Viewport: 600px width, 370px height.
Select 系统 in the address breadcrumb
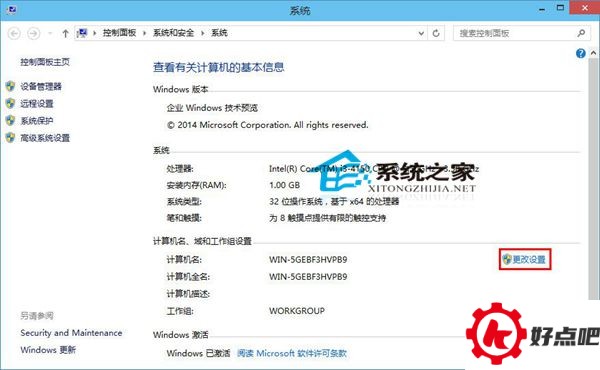tap(219, 33)
